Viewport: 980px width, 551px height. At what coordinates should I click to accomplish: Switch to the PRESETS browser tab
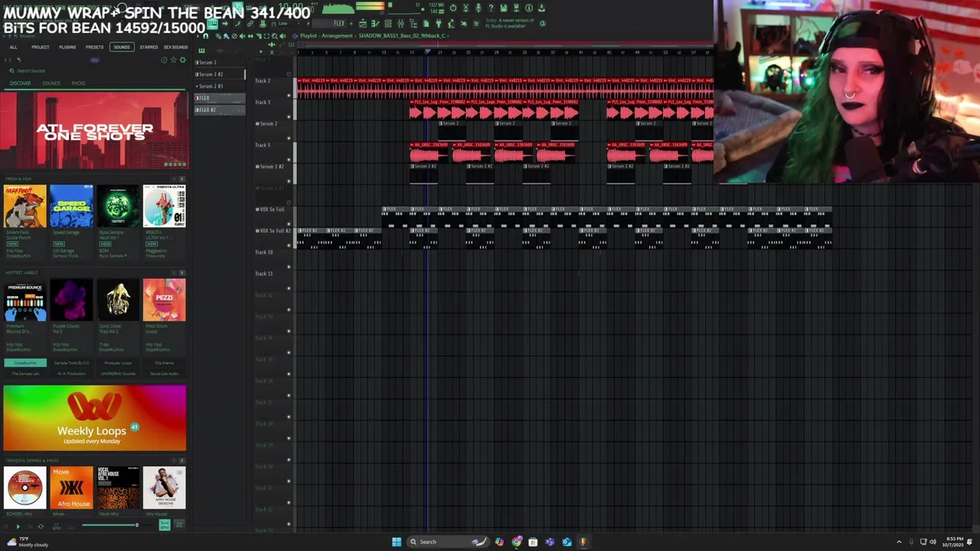(x=94, y=47)
